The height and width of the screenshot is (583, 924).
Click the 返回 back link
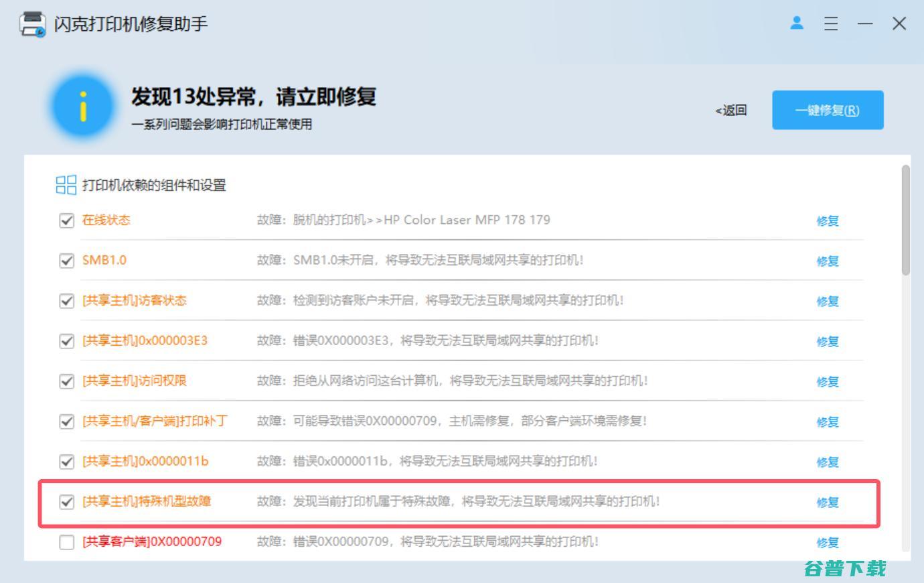click(x=732, y=110)
